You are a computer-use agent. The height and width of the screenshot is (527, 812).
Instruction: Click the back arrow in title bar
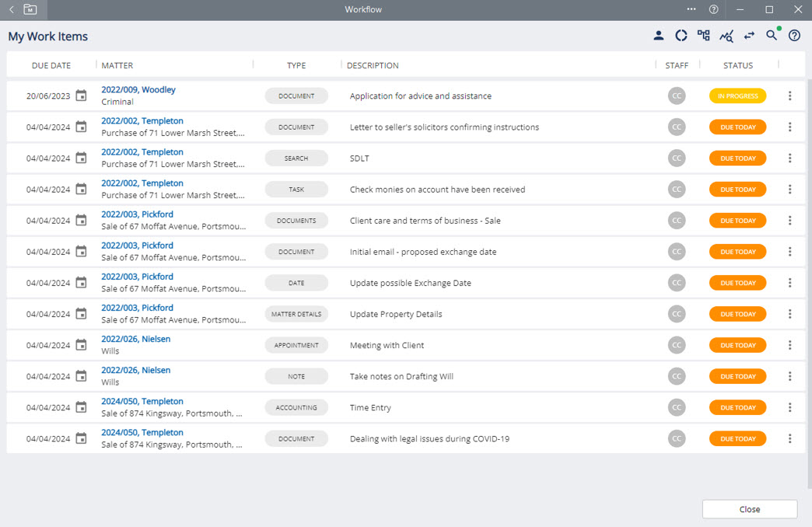point(12,9)
